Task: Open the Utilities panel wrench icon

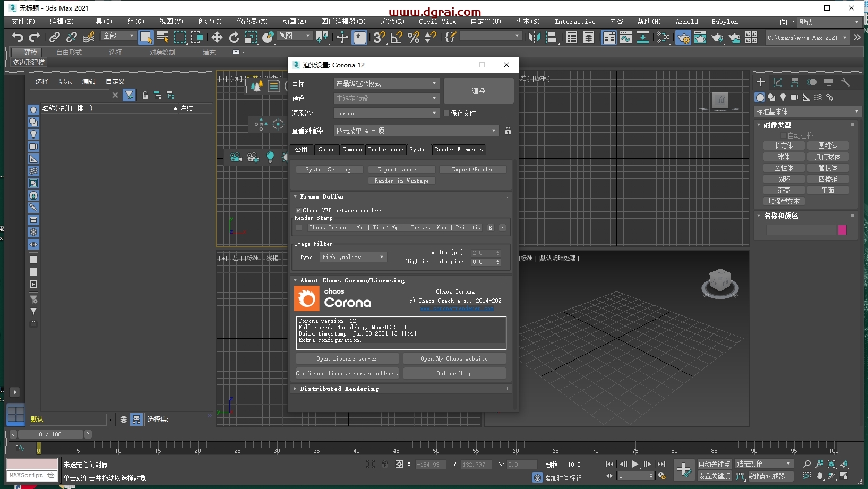Action: [846, 82]
